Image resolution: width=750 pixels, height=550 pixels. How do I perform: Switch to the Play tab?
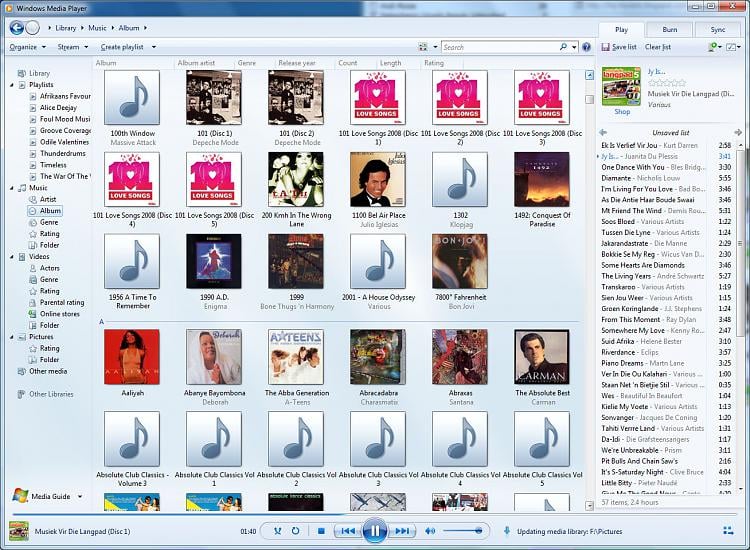(x=621, y=29)
